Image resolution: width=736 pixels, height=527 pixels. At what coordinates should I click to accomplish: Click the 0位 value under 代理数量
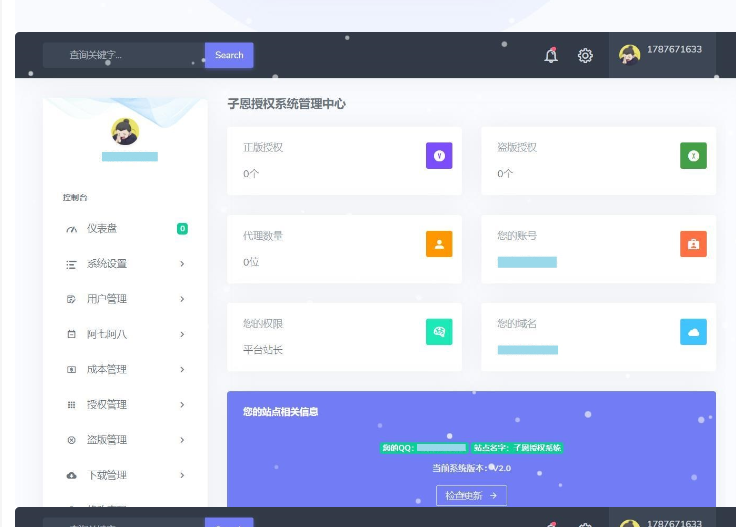(251, 262)
